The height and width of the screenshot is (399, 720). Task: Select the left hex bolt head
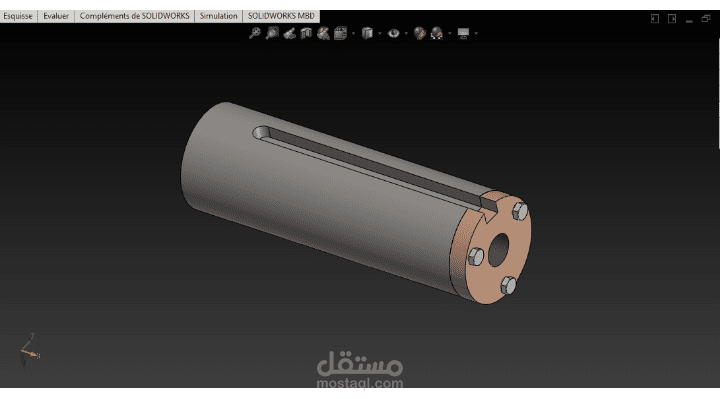pos(476,256)
